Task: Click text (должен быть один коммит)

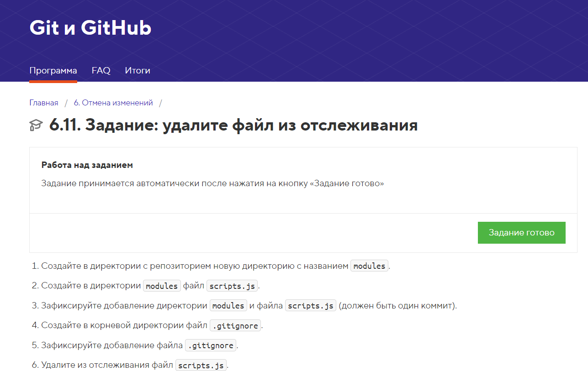Action: 398,306
